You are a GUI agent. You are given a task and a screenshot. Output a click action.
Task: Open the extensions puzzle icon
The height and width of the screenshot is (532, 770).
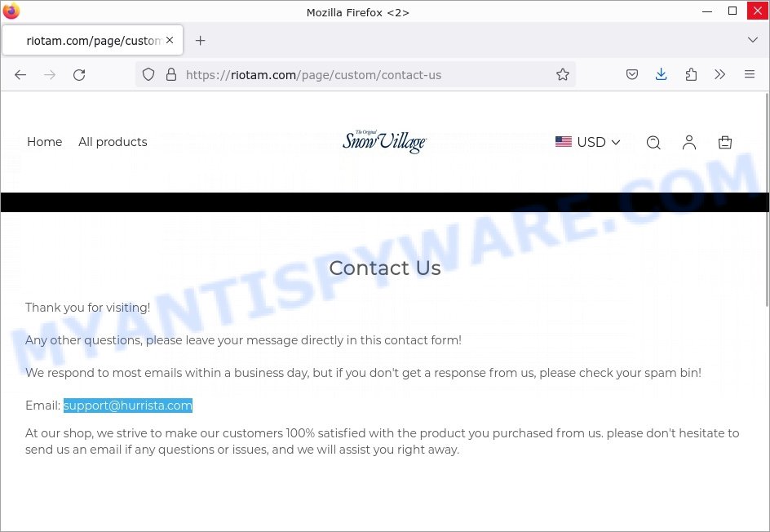[690, 75]
